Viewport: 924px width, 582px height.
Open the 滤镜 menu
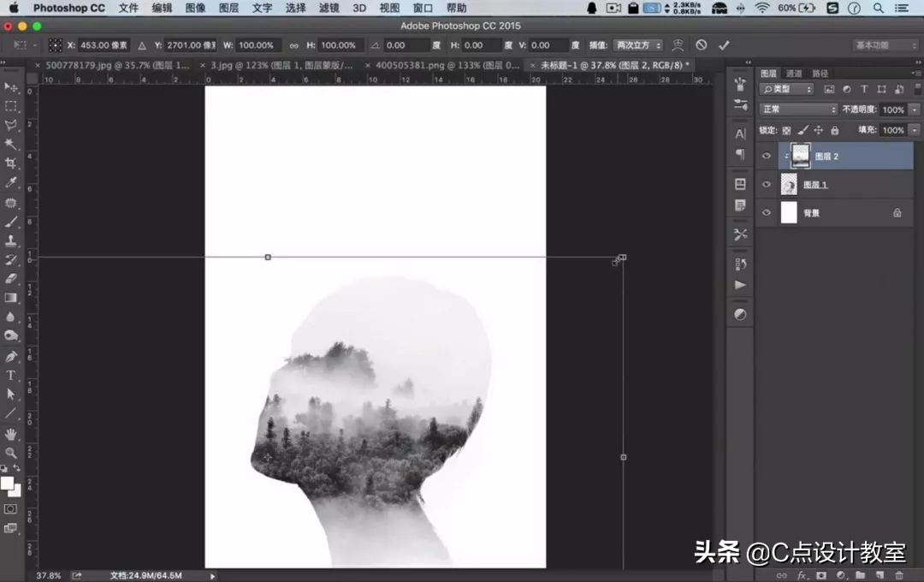click(329, 8)
